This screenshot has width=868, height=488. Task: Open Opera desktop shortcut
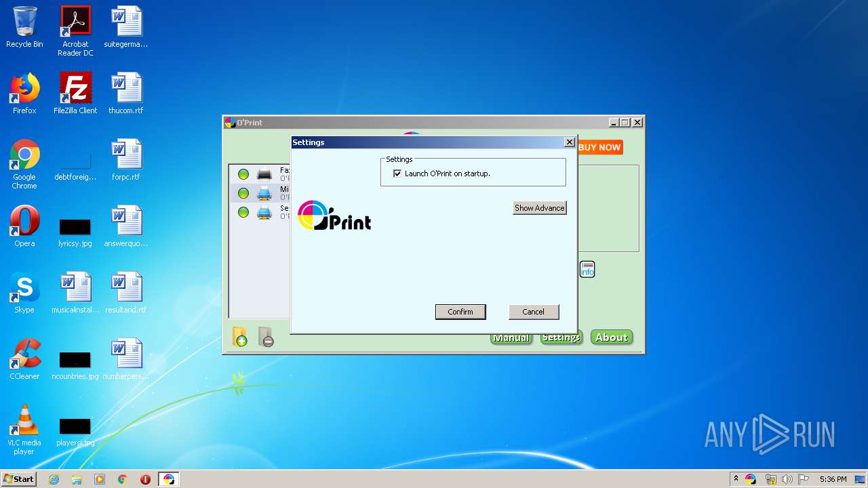tap(24, 226)
